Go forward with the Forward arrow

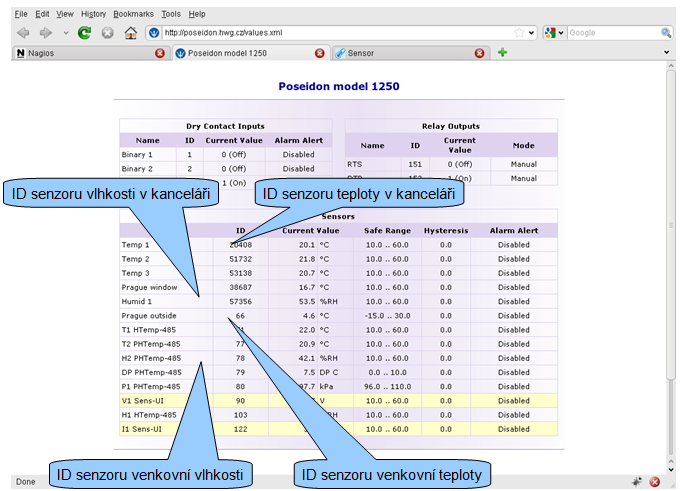(46, 33)
